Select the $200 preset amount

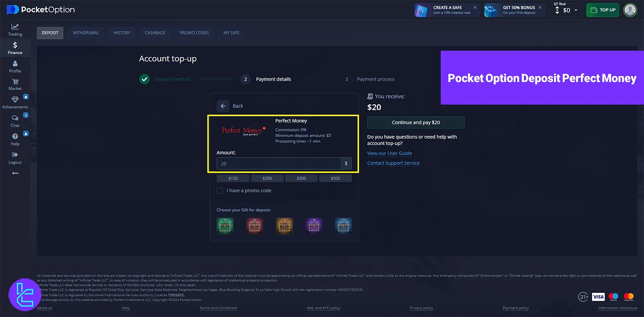267,178
